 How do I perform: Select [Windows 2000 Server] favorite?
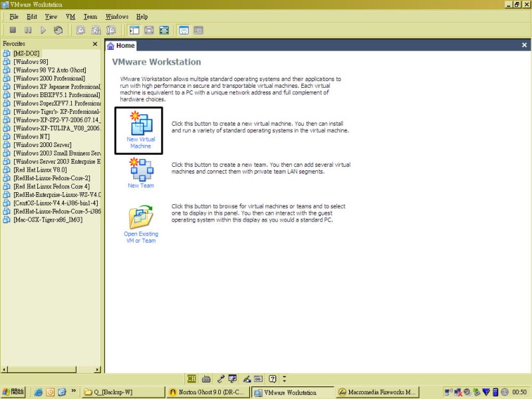click(43, 145)
